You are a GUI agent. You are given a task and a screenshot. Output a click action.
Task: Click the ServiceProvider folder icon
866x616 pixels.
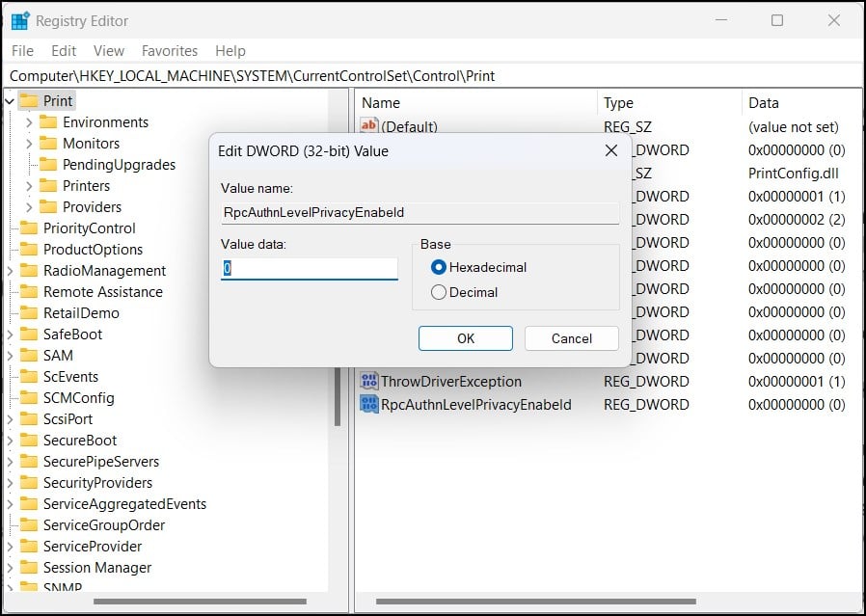click(29, 547)
